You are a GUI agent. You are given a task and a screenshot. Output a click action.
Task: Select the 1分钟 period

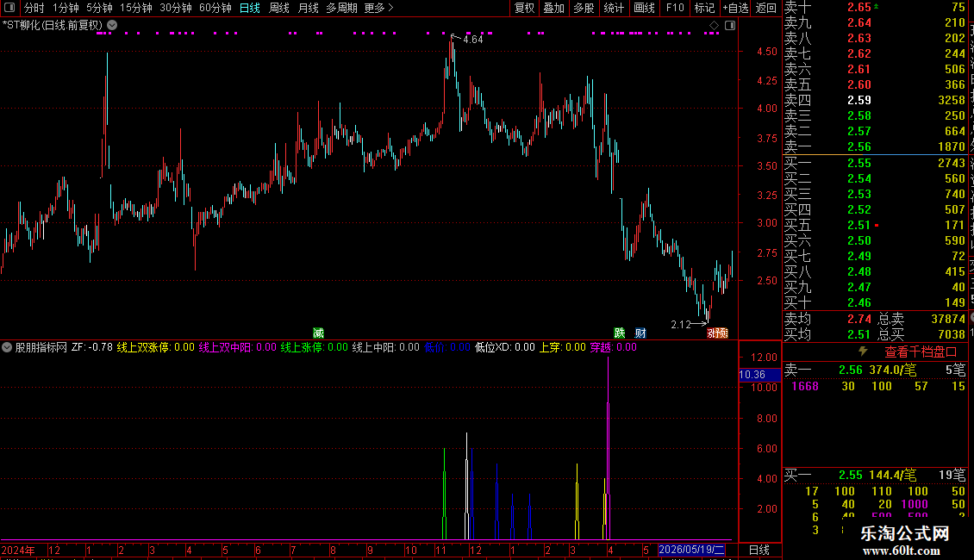click(x=66, y=8)
